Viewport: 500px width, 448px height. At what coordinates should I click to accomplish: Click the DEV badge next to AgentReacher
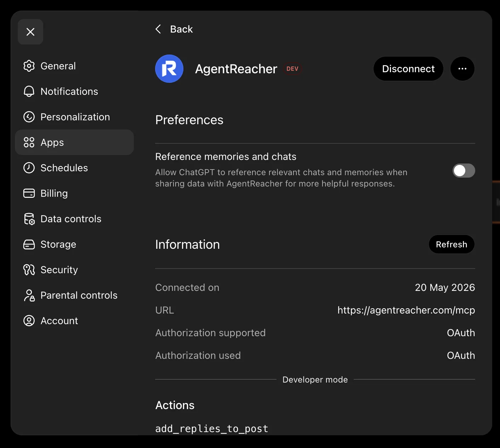pyautogui.click(x=292, y=69)
